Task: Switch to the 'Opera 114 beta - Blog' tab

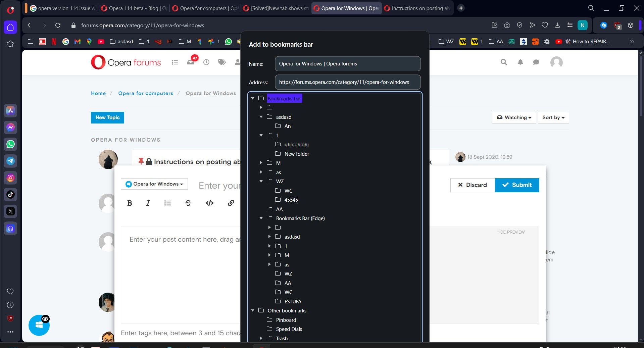Action: (x=134, y=8)
